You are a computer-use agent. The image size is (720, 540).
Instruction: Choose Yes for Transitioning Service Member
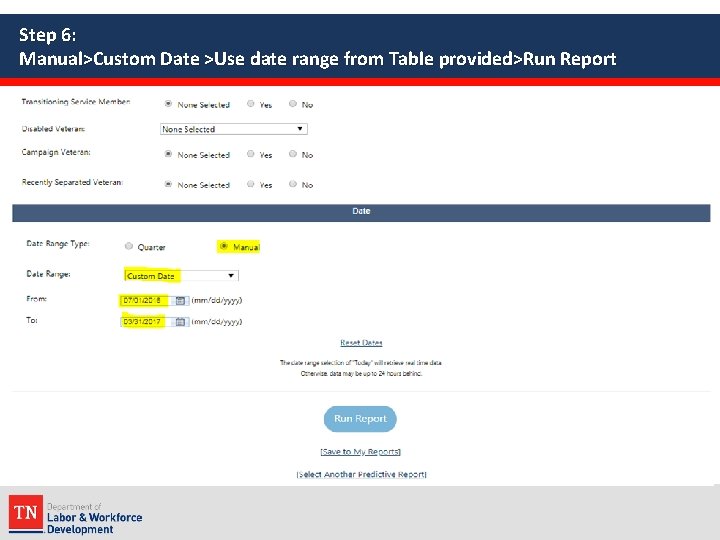250,104
